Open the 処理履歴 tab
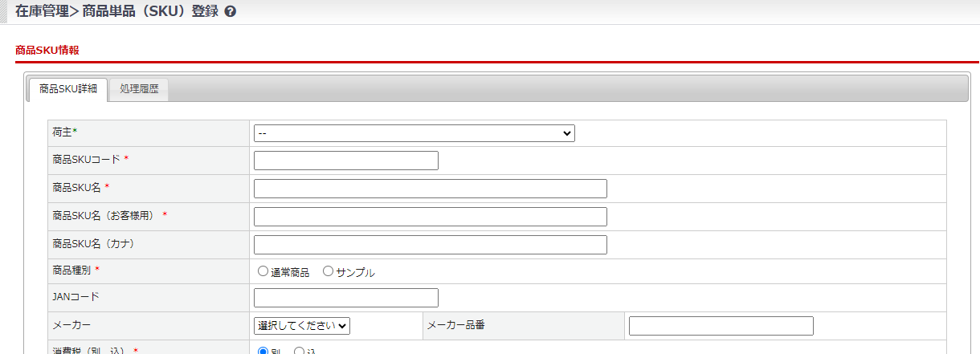Viewport: 980px width, 354px height. pos(139,89)
